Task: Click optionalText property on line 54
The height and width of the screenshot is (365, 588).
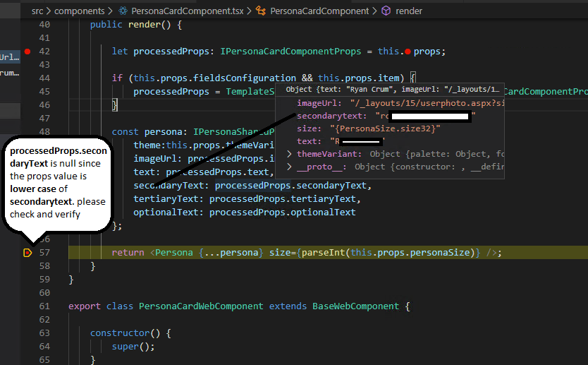Action: [x=166, y=213]
